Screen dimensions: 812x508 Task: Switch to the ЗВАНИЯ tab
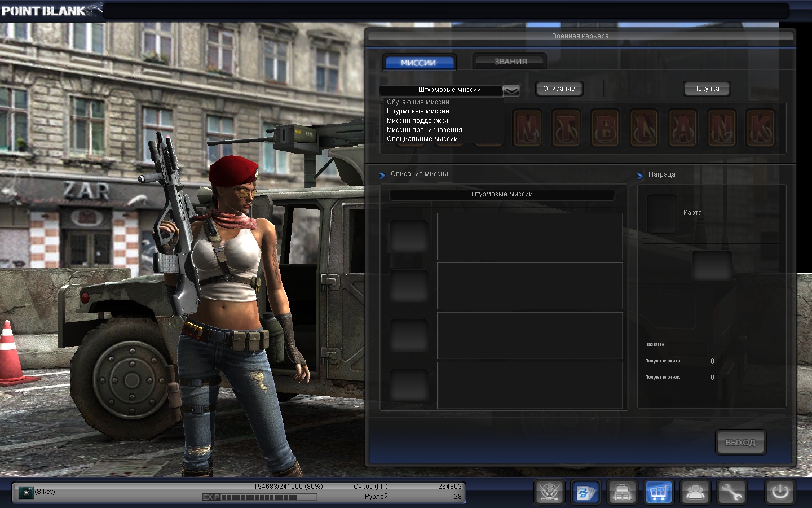coord(510,62)
